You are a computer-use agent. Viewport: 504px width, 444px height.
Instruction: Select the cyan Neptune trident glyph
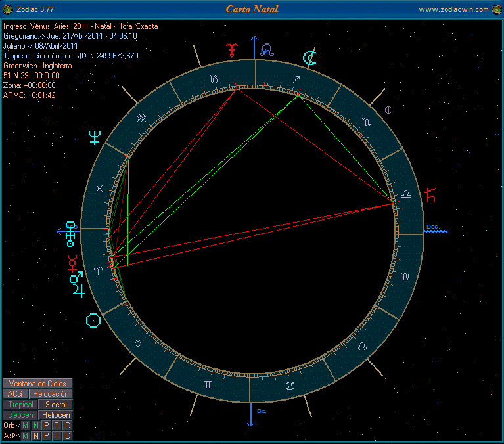95,137
